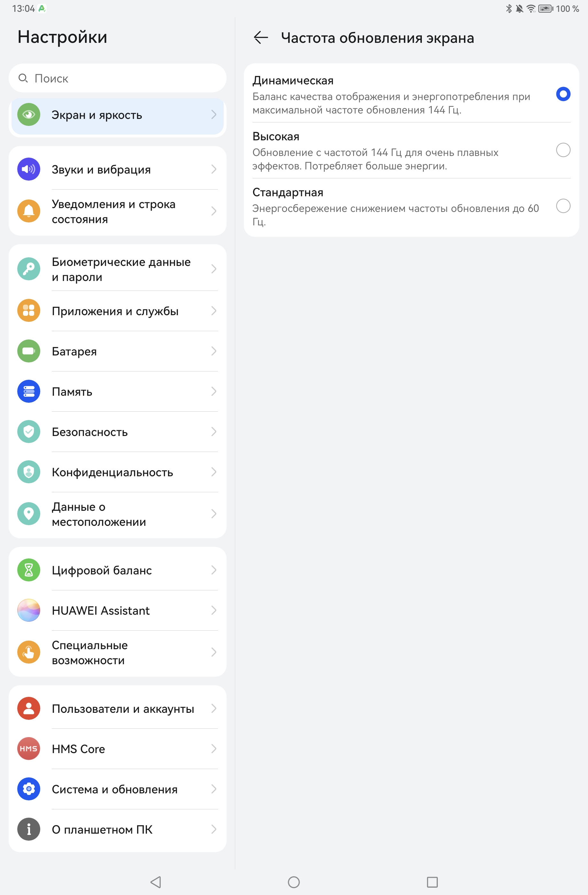Tap the back arrow beside Частота обновления экрана
Image resolution: width=588 pixels, height=895 pixels.
(x=260, y=38)
